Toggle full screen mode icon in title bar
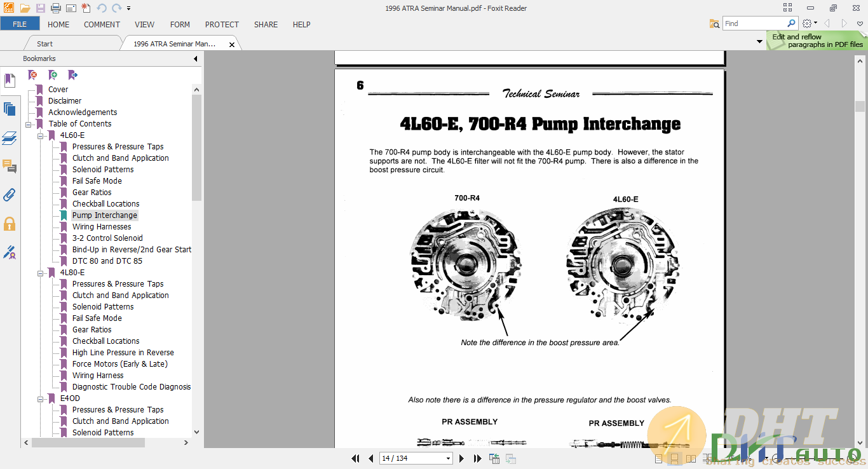Screen dimensions: 868x469 tap(788, 8)
